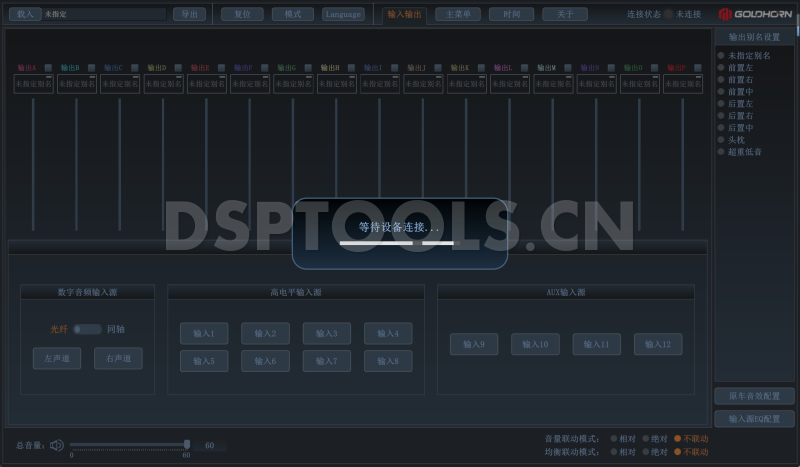Viewport: 800px width, 467px height.
Task: Open the 时间 tab
Action: pyautogui.click(x=512, y=14)
